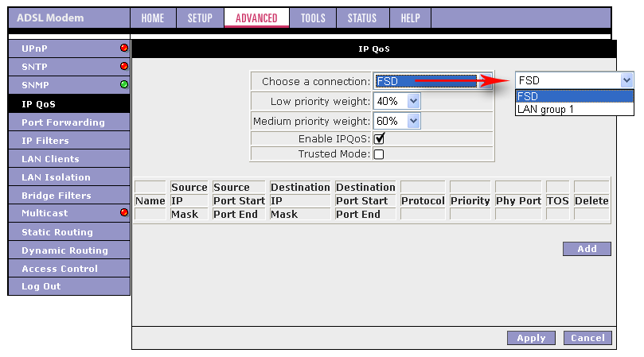
Task: Click the red status dot beside UPnP
Action: click(x=124, y=48)
